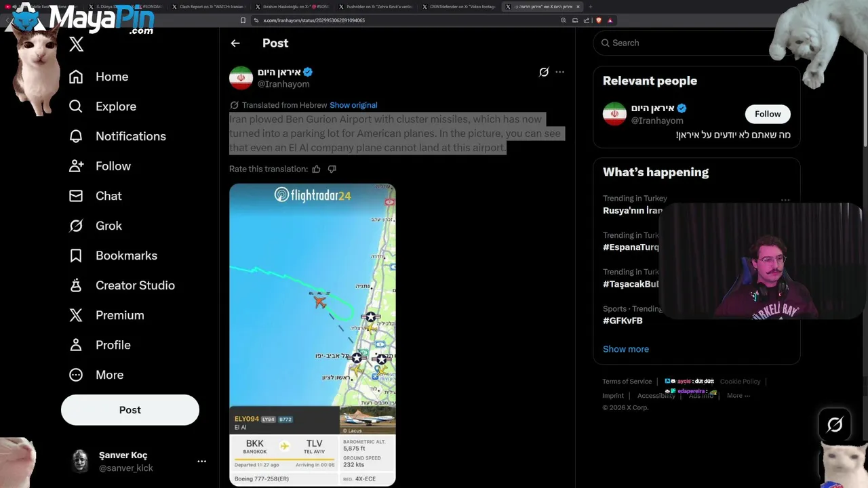Click the white Post button
Viewport: 868px width, 488px height.
(130, 410)
